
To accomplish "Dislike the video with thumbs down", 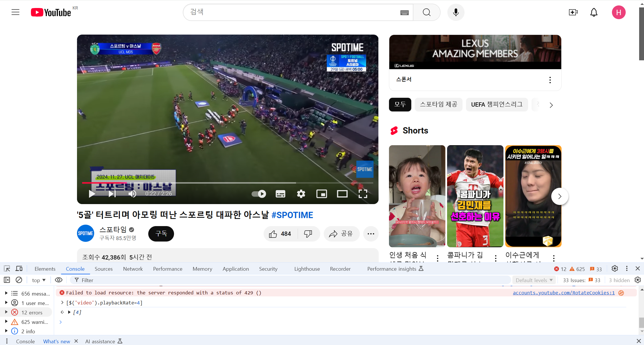I will click(x=308, y=234).
